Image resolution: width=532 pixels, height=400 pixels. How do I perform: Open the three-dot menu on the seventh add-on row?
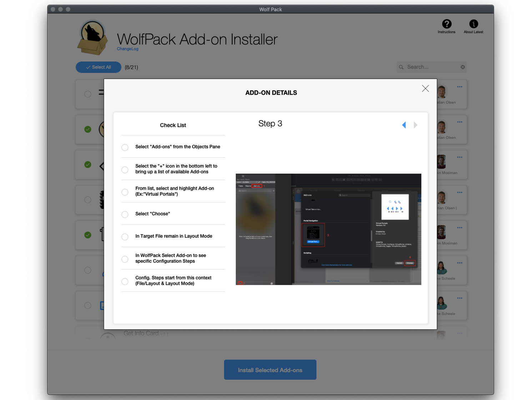pos(460,298)
